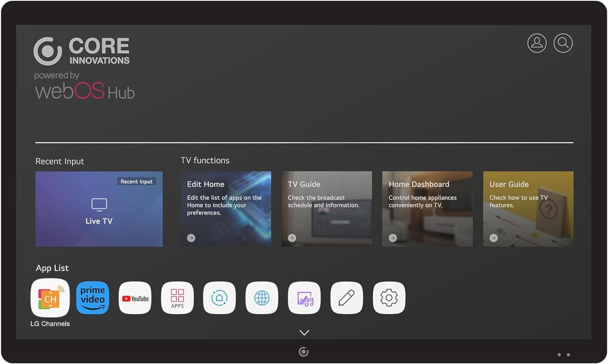Click the Core Innovations logo

point(81,51)
